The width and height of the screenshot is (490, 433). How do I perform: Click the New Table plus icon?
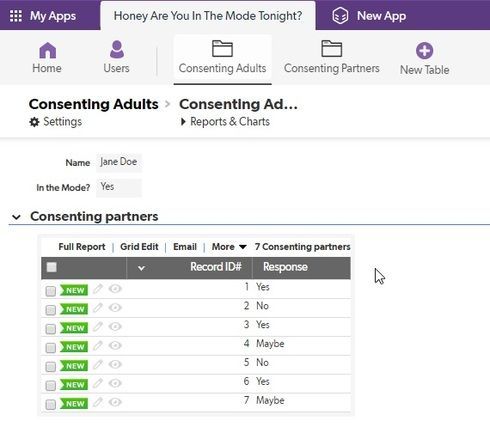(424, 51)
